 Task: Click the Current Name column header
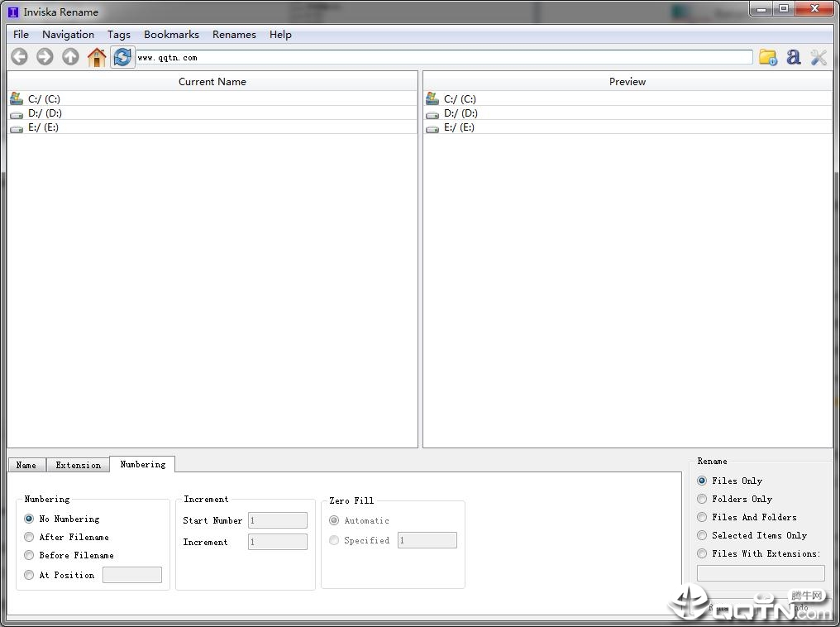[x=212, y=81]
